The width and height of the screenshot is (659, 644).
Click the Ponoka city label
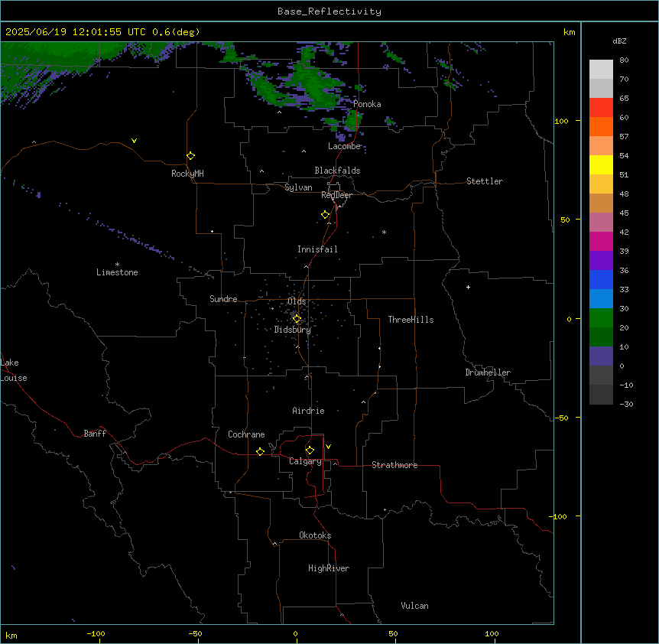[x=367, y=104]
